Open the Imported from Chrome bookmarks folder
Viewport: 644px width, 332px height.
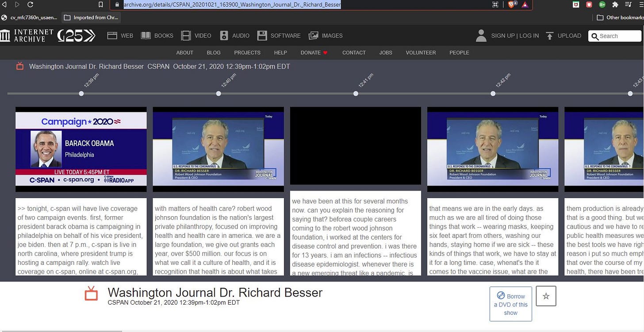(x=92, y=18)
